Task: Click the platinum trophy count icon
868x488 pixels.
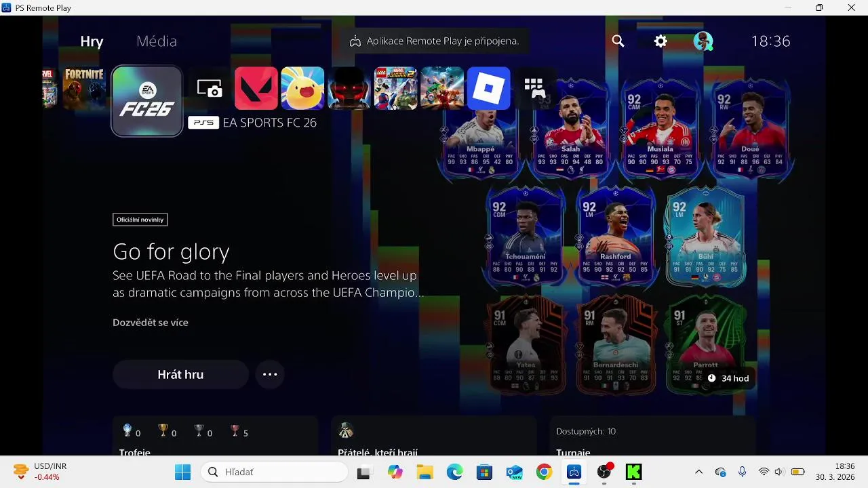Action: point(127,430)
